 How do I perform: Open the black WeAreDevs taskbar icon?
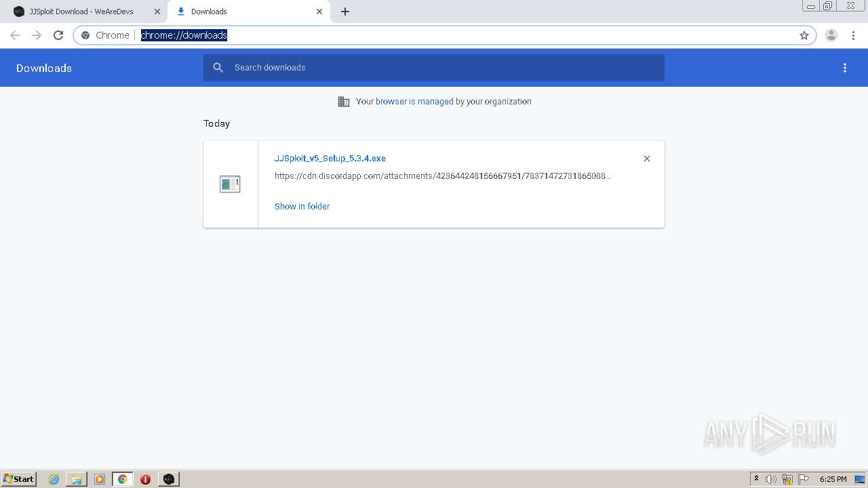[169, 479]
